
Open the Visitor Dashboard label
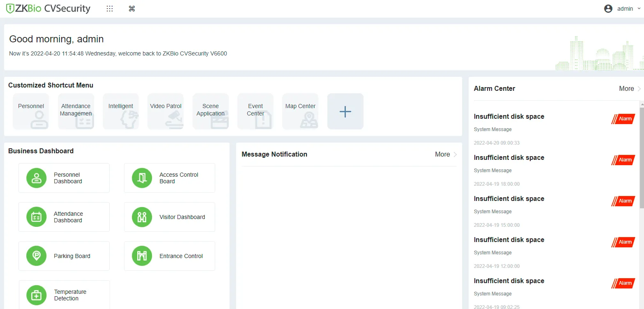point(182,217)
